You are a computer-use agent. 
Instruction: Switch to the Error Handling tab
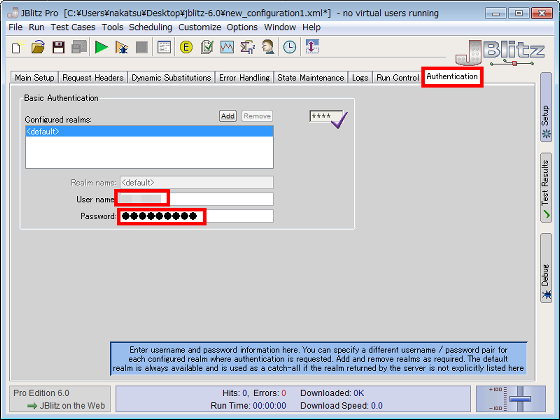[x=244, y=78]
